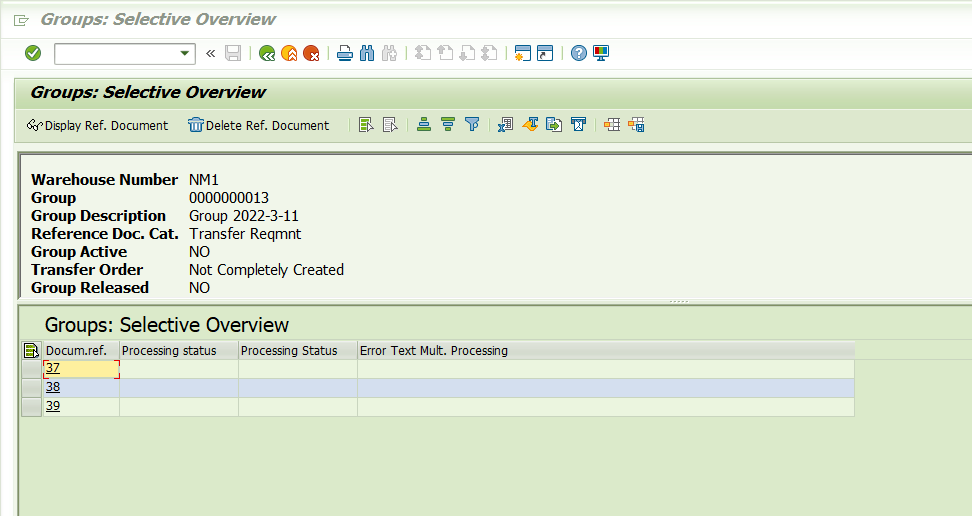
Task: Click the Group Description value Group 2022-3-11
Action: pos(244,216)
